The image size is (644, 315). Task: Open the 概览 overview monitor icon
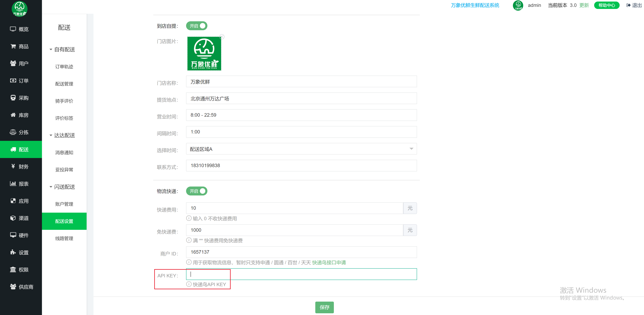13,29
